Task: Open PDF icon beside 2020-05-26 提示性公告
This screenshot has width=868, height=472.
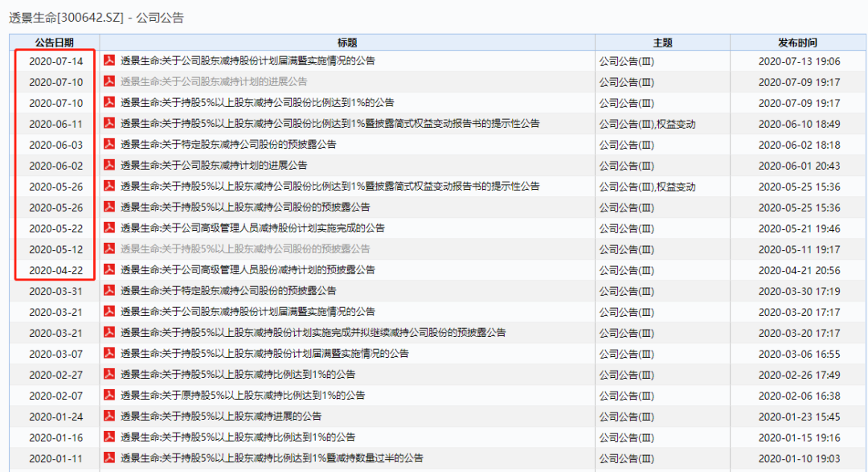Action: pos(109,186)
